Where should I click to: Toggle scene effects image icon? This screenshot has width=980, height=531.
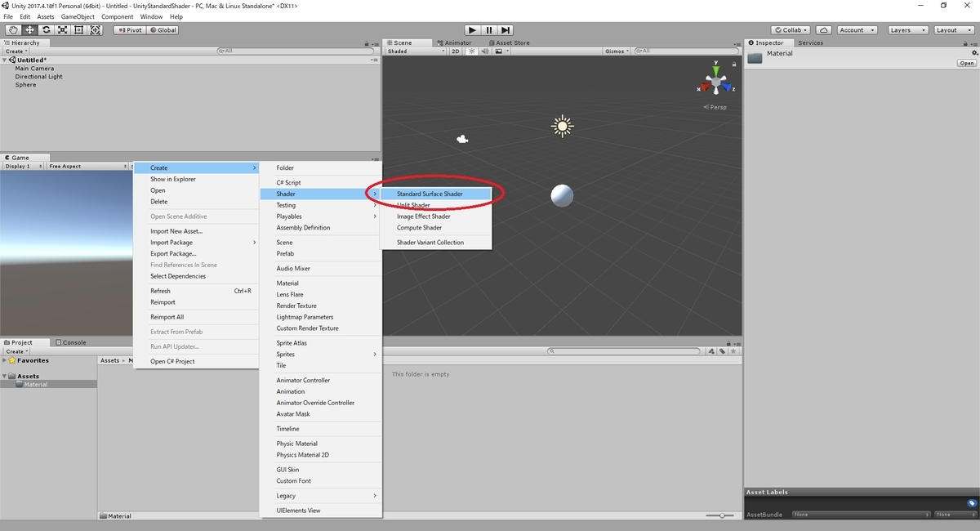[x=498, y=51]
